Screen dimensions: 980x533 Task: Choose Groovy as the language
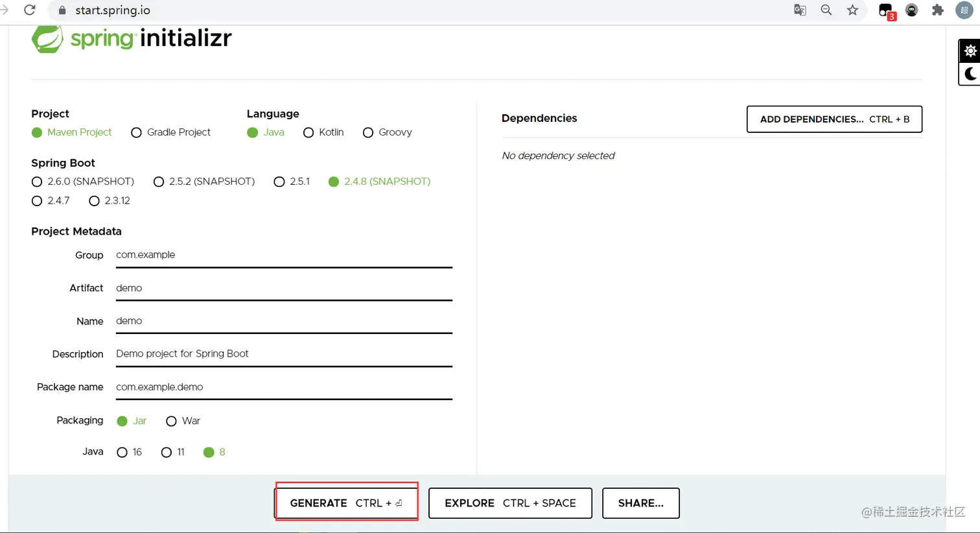click(x=388, y=132)
